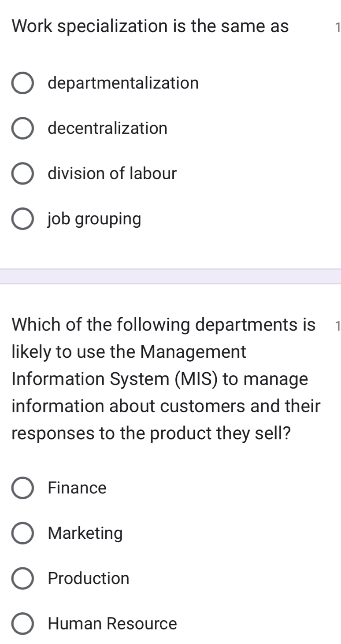Click the division of labour text
Screen dimensions: 341x644
[113, 173]
